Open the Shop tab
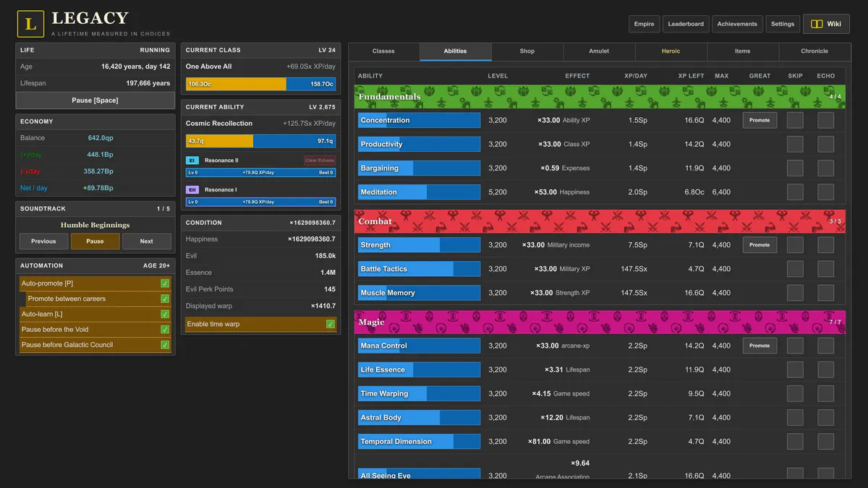This screenshot has width=868, height=488. 527,51
